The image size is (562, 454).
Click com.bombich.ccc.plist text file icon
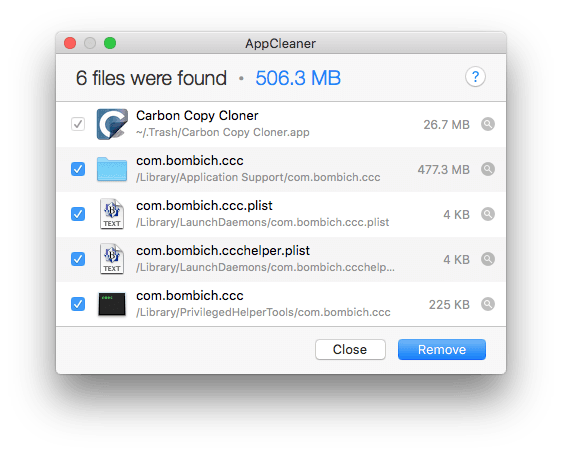pyautogui.click(x=112, y=214)
